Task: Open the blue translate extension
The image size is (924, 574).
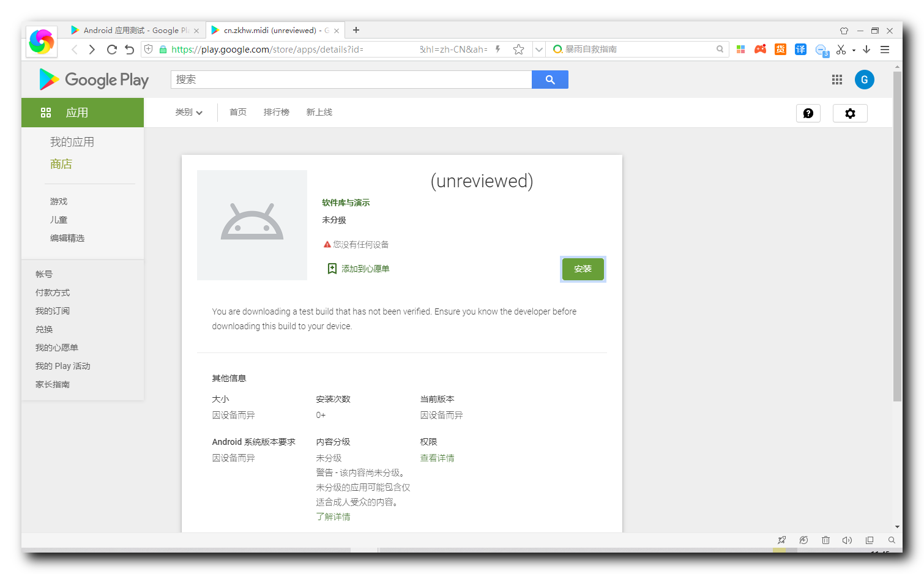Action: (x=800, y=50)
